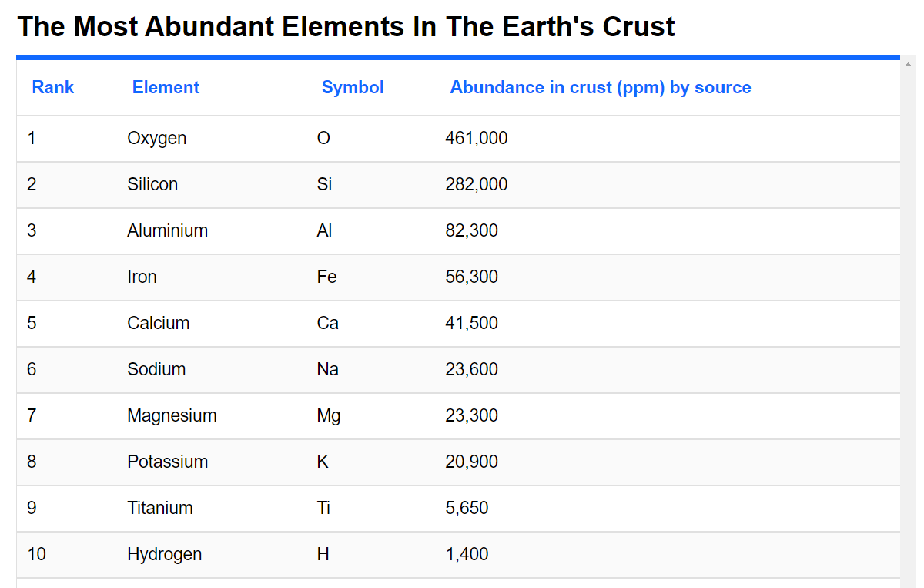Image resolution: width=924 pixels, height=588 pixels.
Task: Click the Aluminium row name
Action: tap(168, 231)
